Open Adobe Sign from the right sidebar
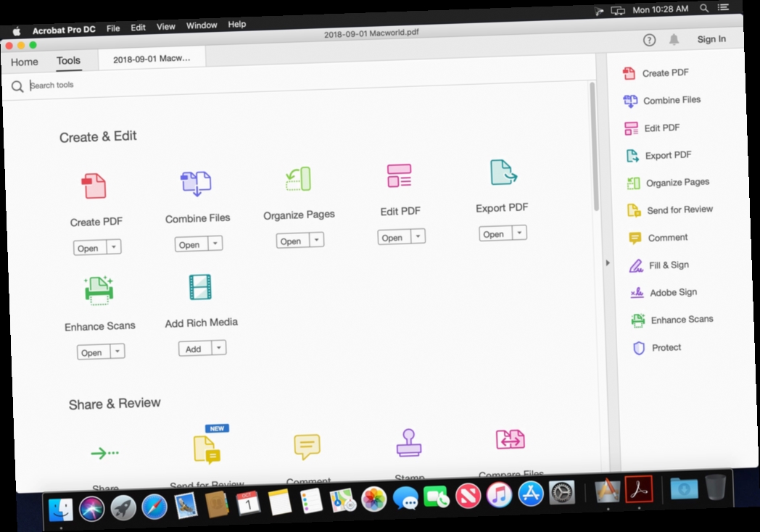The width and height of the screenshot is (760, 532). click(x=664, y=292)
